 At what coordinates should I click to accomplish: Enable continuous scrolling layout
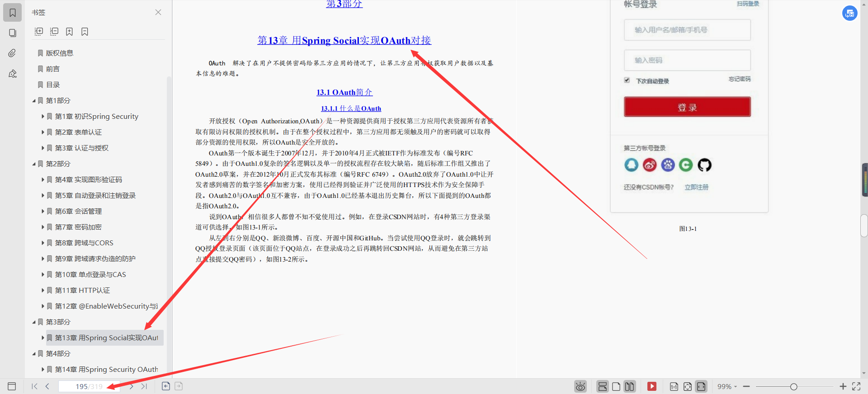(602, 386)
